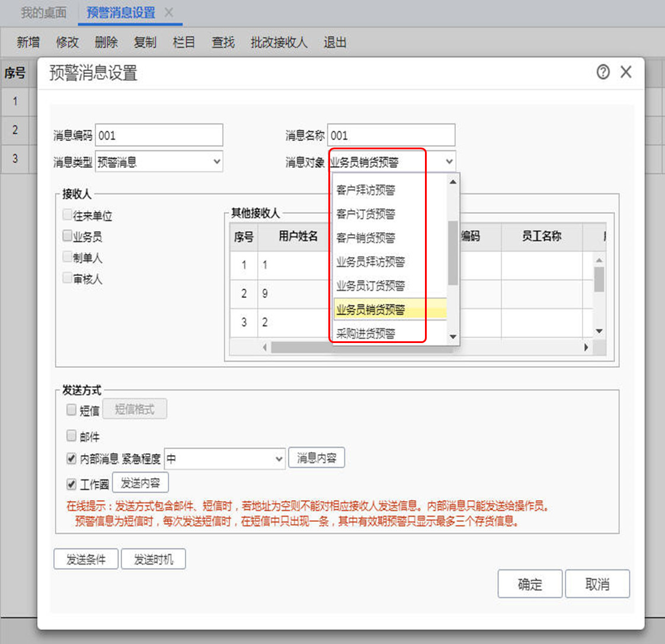665x644 pixels.
Task: Choose 采购进货预警 option in list
Action: 366,334
